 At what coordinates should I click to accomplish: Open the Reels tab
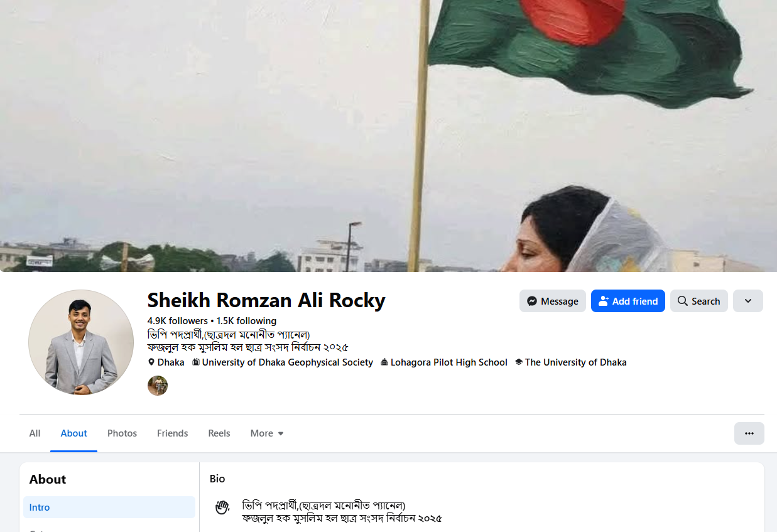[219, 433]
